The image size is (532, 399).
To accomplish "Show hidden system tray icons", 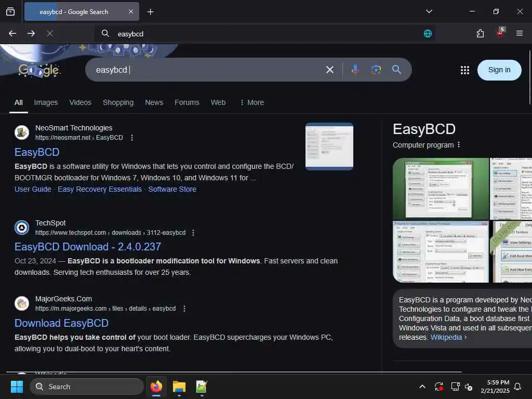I will click(422, 387).
